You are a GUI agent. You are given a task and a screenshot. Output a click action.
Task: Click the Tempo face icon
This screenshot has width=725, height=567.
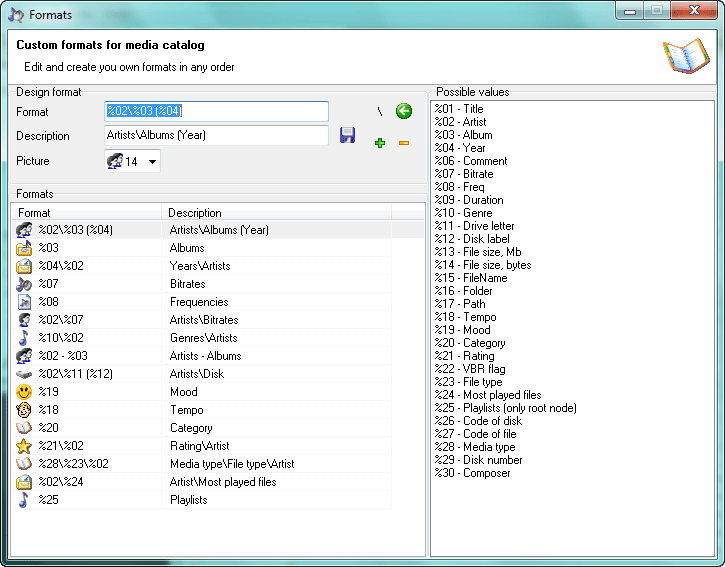24,410
